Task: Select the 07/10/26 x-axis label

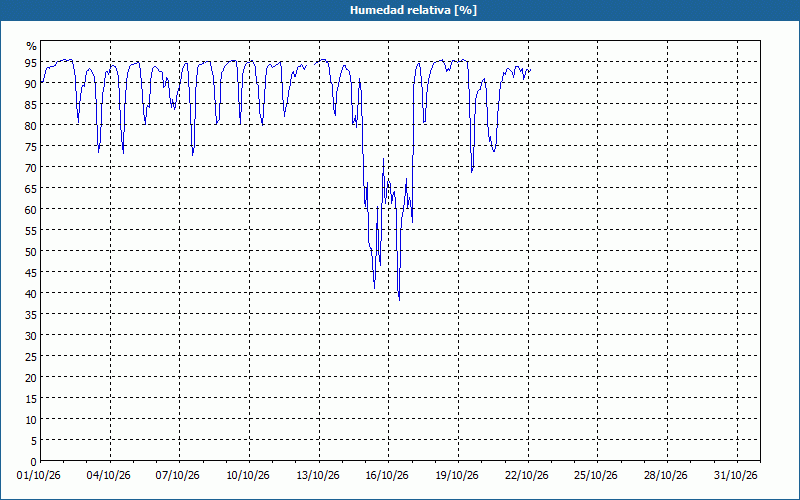Action: pos(178,476)
